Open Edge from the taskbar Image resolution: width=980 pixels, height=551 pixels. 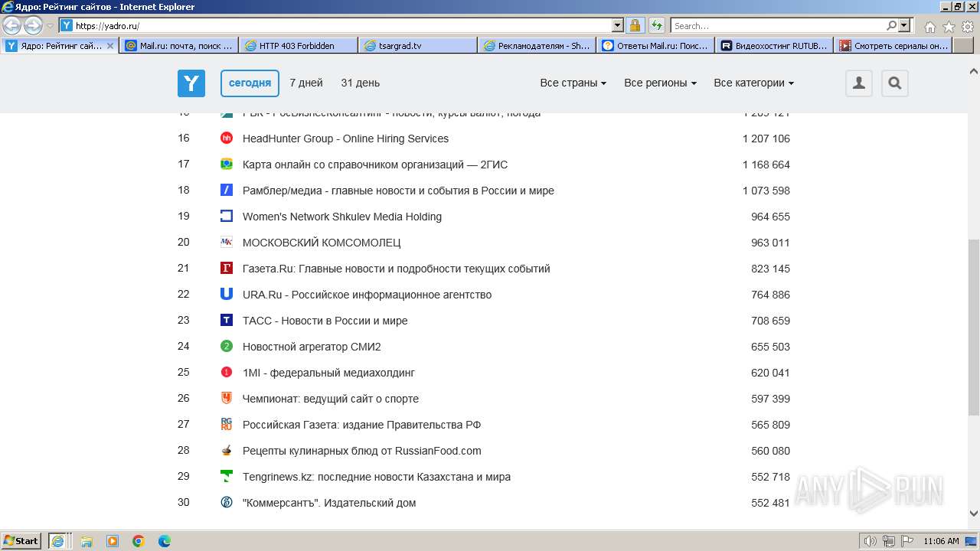pyautogui.click(x=165, y=541)
